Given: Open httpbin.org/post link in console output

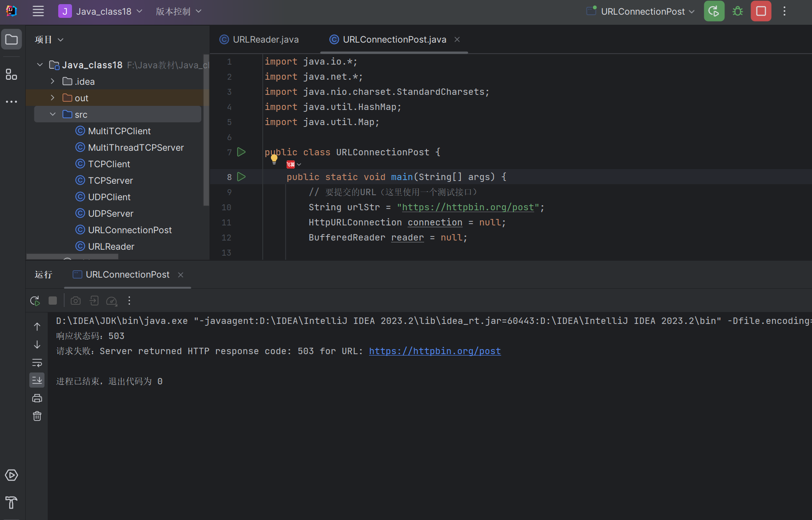Looking at the screenshot, I should 435,351.
